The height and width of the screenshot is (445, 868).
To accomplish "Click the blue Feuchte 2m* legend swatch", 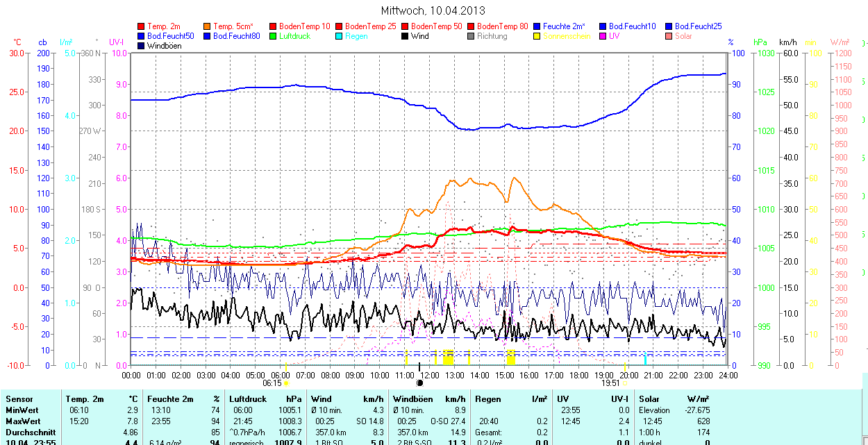I will (x=537, y=26).
